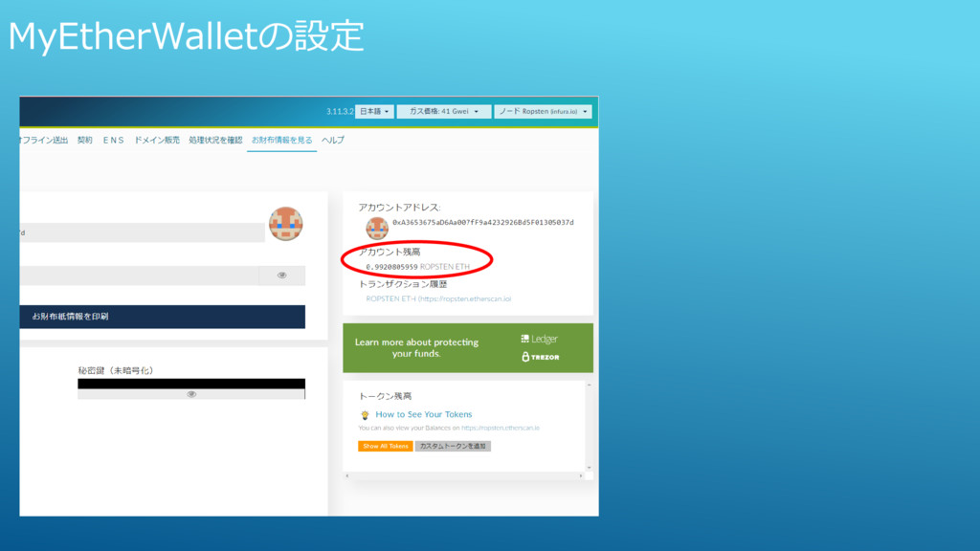980x551 pixels.
Task: Click the アカウント残高 label
Action: click(x=390, y=252)
